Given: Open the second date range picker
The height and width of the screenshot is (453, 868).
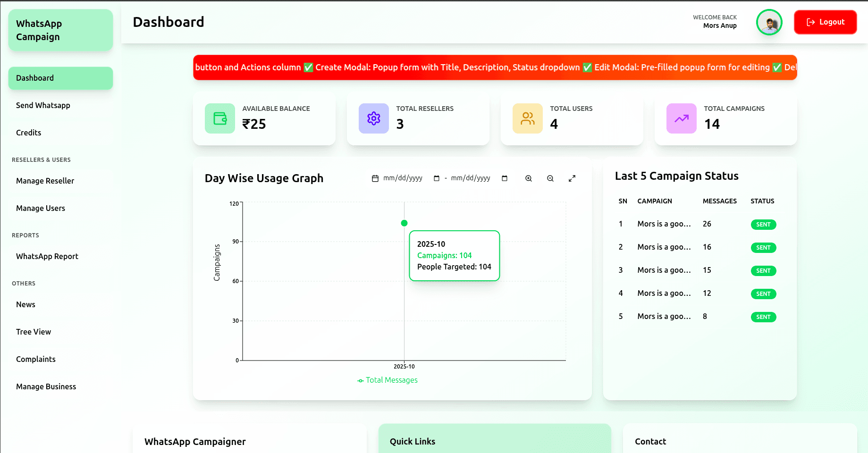Looking at the screenshot, I should (x=471, y=178).
